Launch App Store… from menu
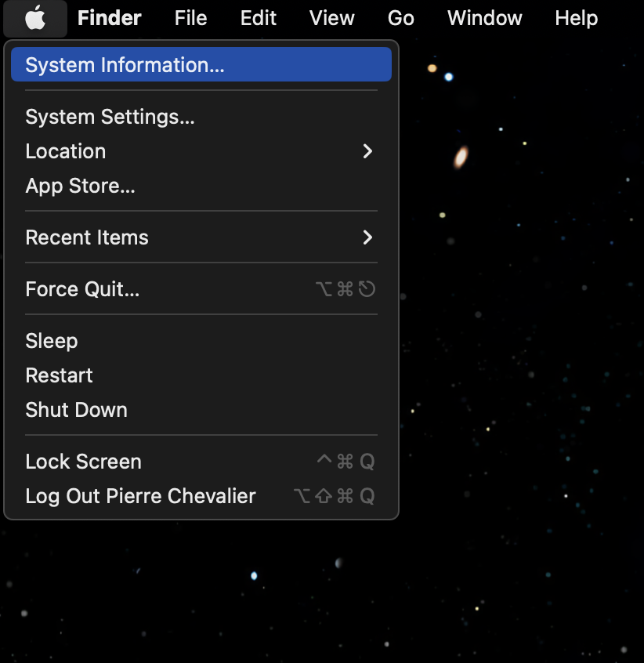Screen dimensions: 644x663 (x=201, y=186)
